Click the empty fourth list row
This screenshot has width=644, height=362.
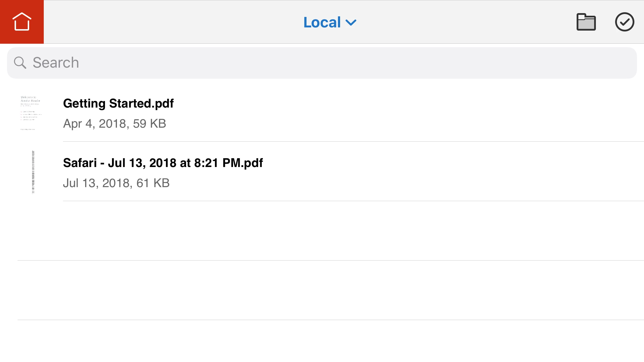click(321, 290)
